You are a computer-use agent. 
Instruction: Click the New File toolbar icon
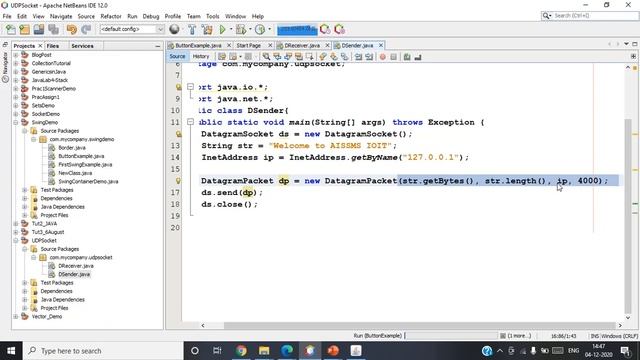11,29
